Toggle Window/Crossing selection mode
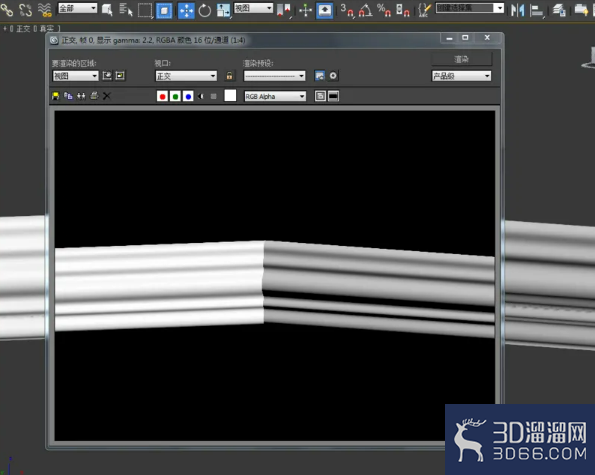This screenshot has width=595, height=475. point(164,10)
